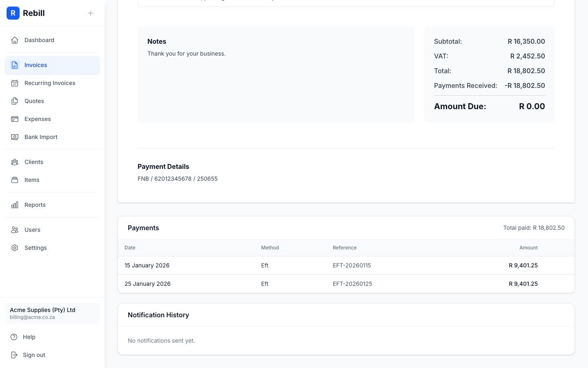This screenshot has width=588, height=368.
Task: Open the Items page
Action: [52, 180]
